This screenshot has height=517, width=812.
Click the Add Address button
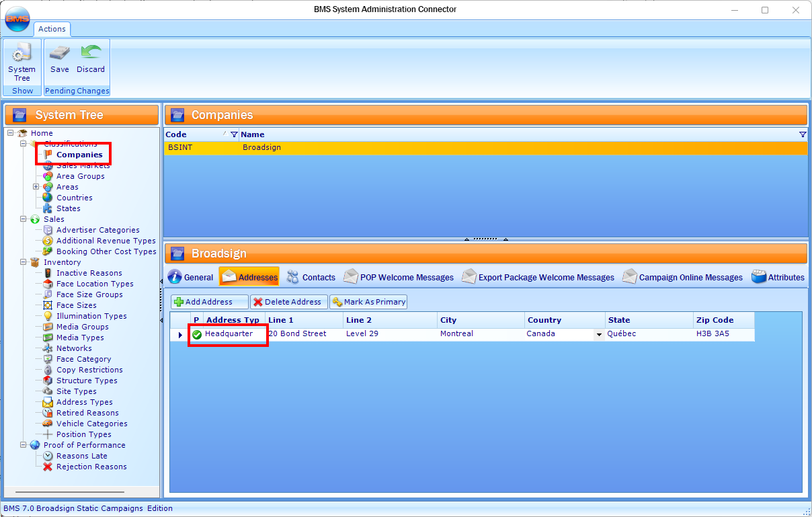[x=209, y=302]
